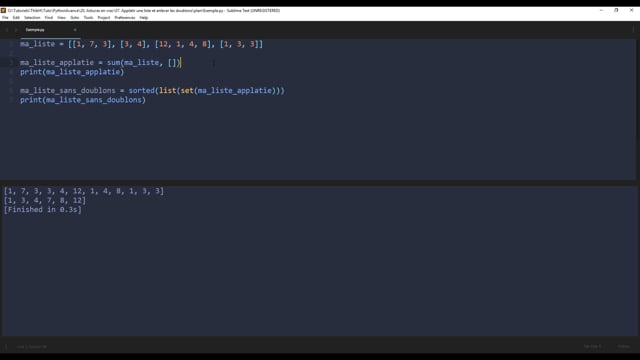Restore down the Sublime Text window
Screen dimensions: 640x360
(616, 10)
